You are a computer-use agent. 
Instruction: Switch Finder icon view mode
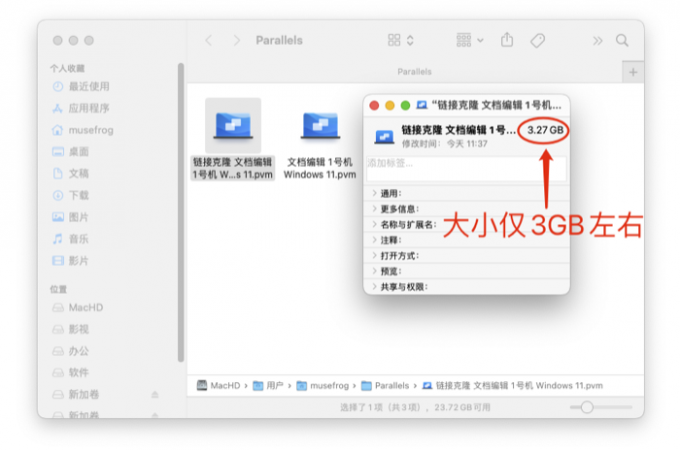click(x=401, y=40)
